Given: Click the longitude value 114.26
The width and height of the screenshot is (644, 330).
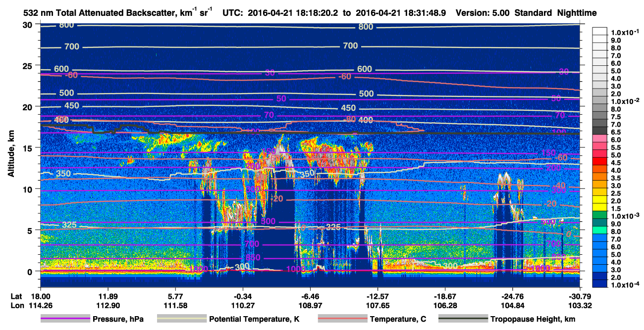Looking at the screenshot, I should coord(40,305).
